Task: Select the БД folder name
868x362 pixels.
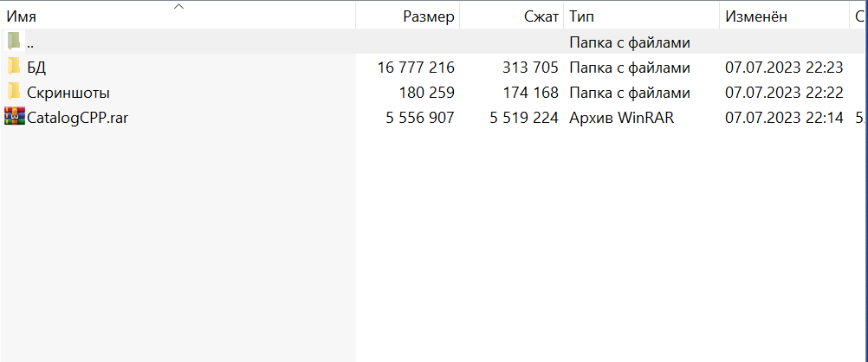Action: (x=36, y=67)
